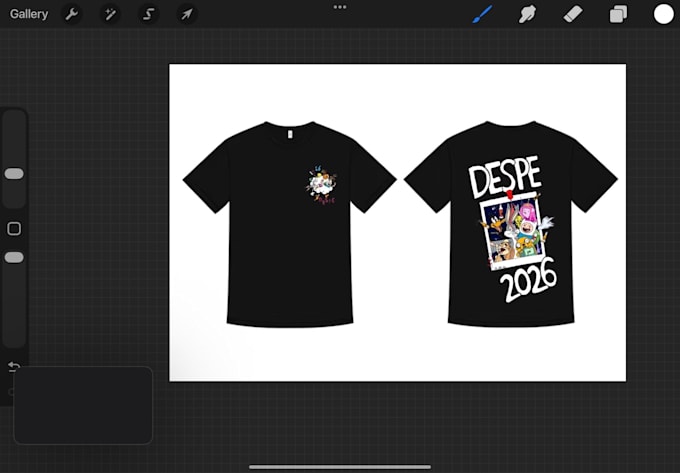This screenshot has height=473, width=680.
Task: Select the Smudge finger tool
Action: tap(527, 14)
